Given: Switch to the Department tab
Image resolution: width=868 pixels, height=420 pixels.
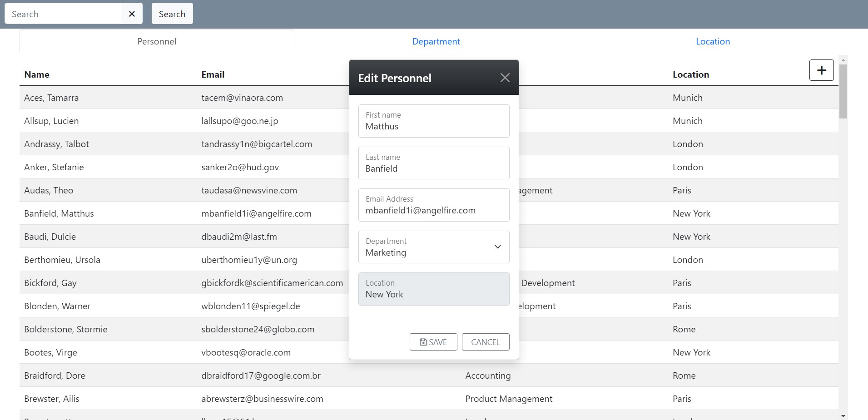Looking at the screenshot, I should coord(436,41).
